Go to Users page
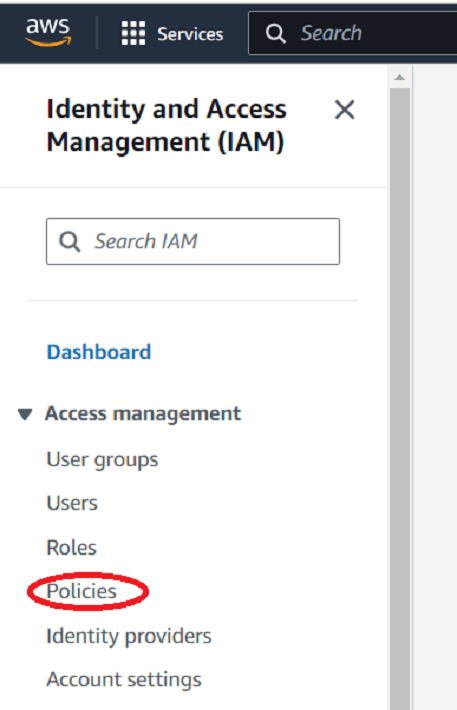 [x=72, y=503]
